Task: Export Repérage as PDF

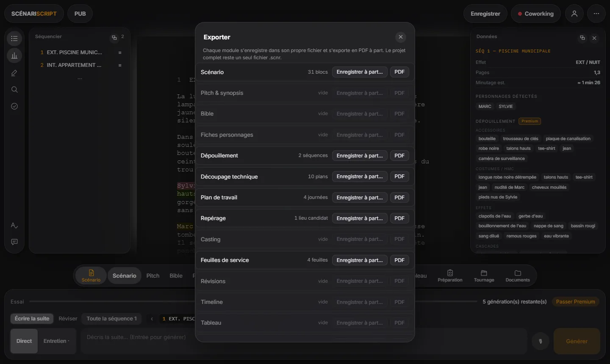Action: pos(399,218)
